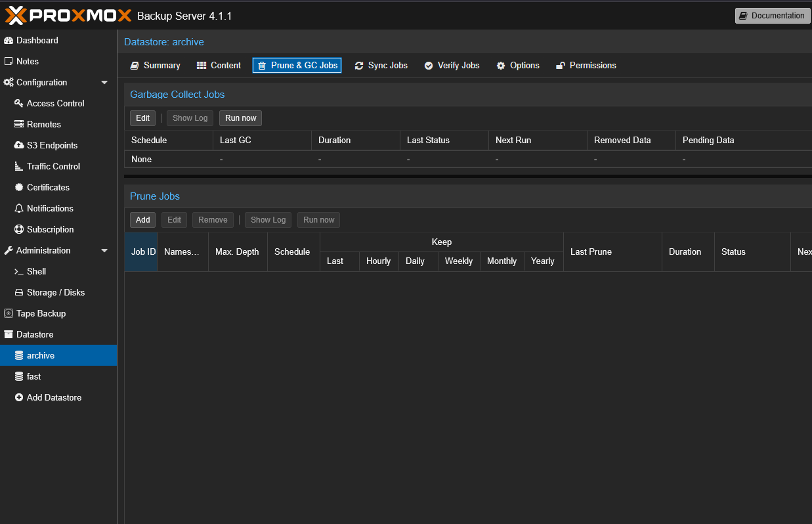Select the Remotes icon under Configuration
The image size is (812, 524).
[19, 124]
